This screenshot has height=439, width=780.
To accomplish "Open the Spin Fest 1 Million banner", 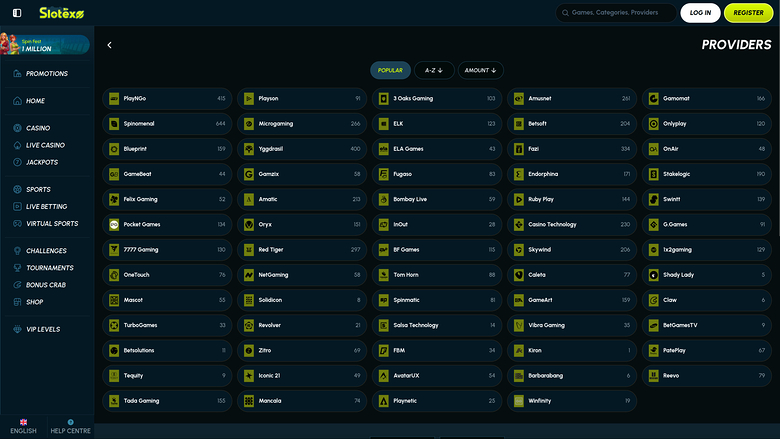I will [46, 44].
